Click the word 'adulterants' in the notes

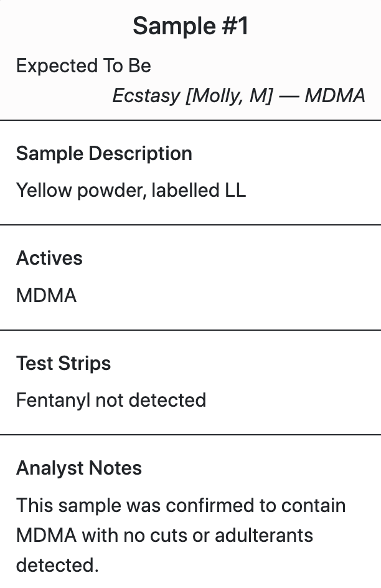(264, 535)
